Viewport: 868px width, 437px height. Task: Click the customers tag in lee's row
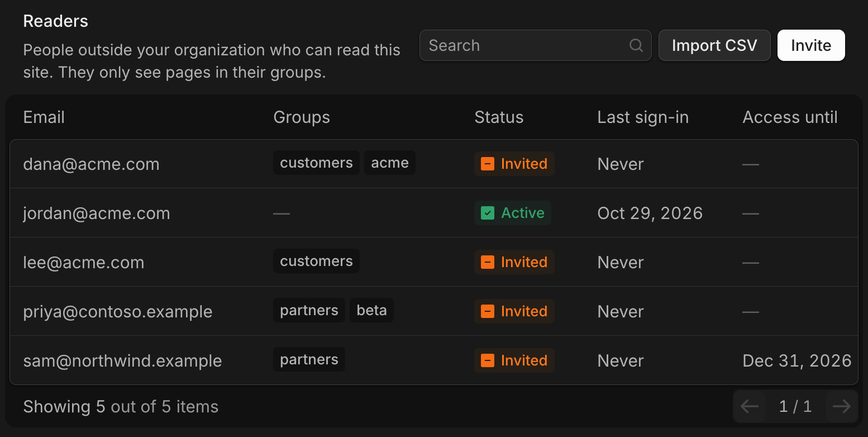click(316, 261)
